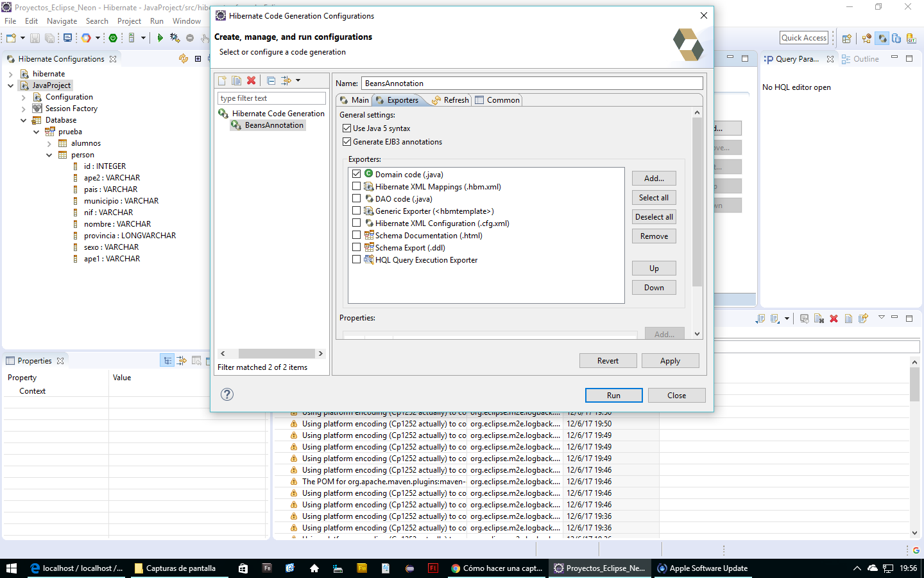
Task: Switch to Git perspective icon
Action: coord(911,38)
